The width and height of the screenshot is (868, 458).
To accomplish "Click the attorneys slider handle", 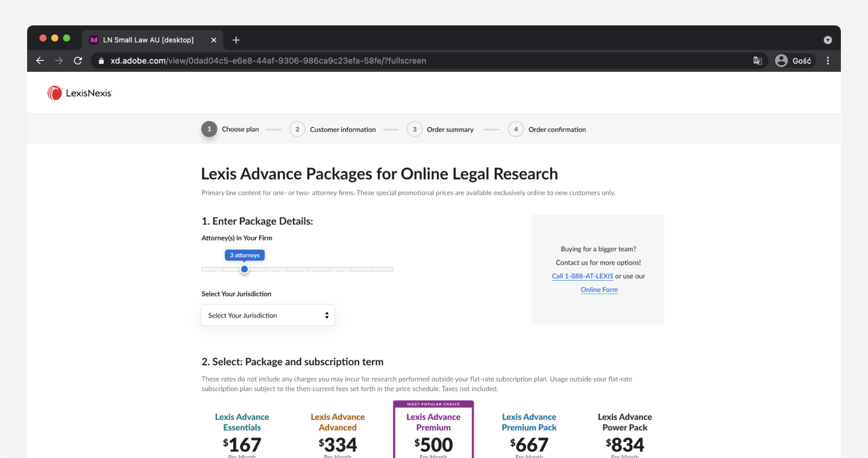I will click(x=244, y=269).
